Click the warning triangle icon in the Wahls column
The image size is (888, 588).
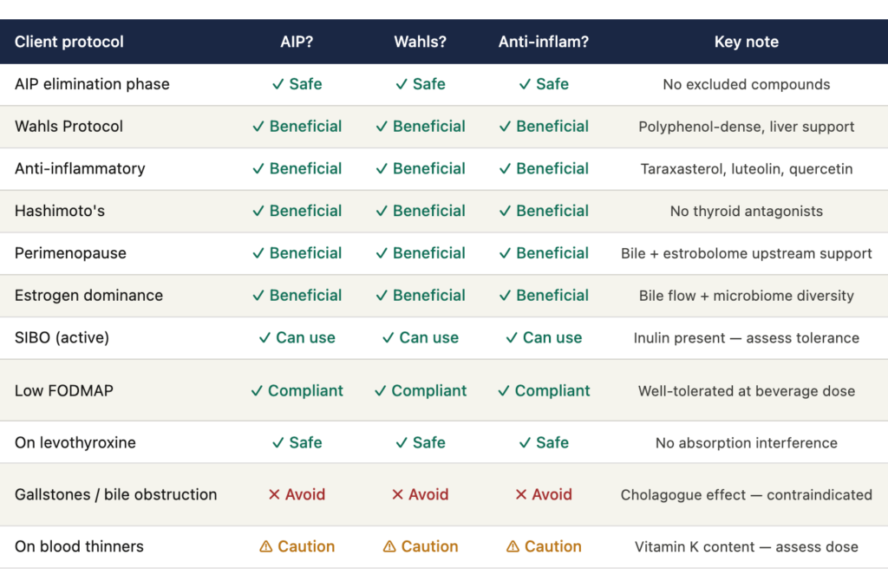pyautogui.click(x=390, y=546)
